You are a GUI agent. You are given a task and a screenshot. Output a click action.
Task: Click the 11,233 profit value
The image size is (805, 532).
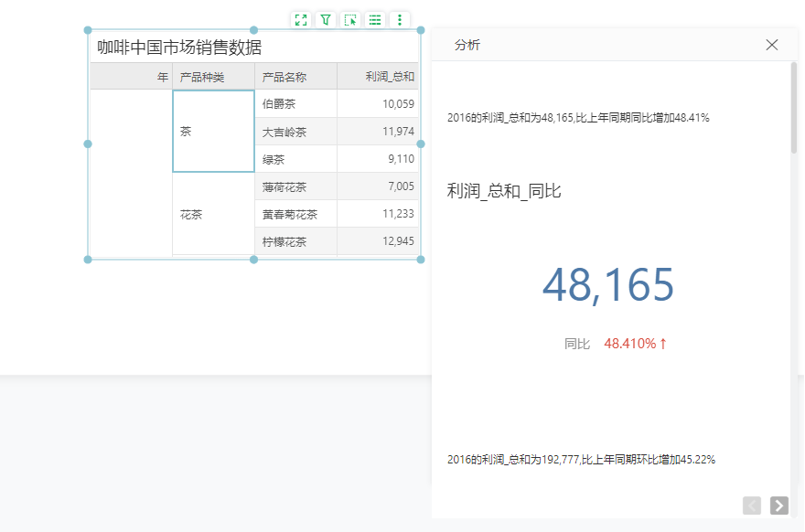click(x=398, y=214)
